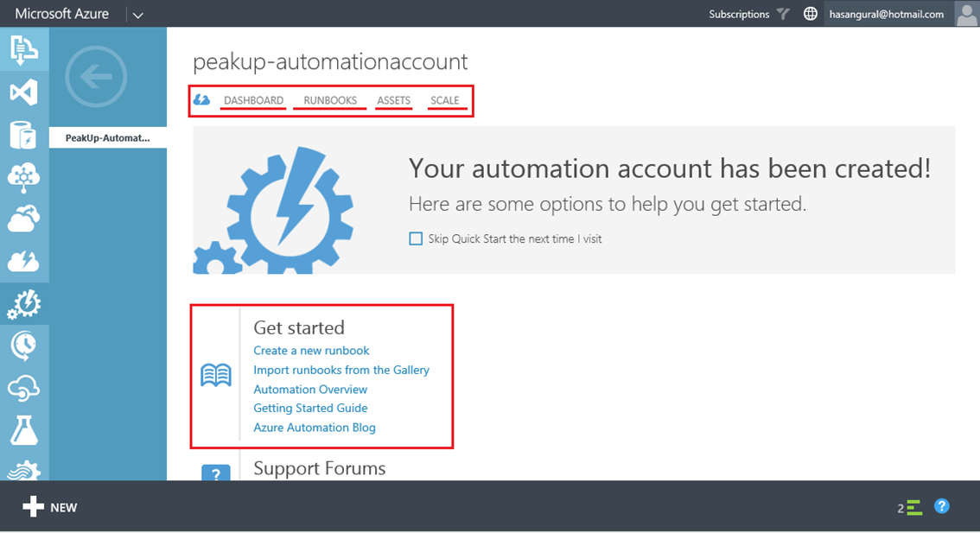Open the Scheduler clock sidebar icon
980x533 pixels.
pos(23,346)
